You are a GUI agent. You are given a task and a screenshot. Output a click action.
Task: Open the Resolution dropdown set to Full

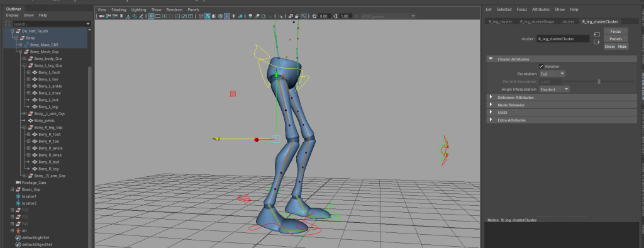[552, 74]
